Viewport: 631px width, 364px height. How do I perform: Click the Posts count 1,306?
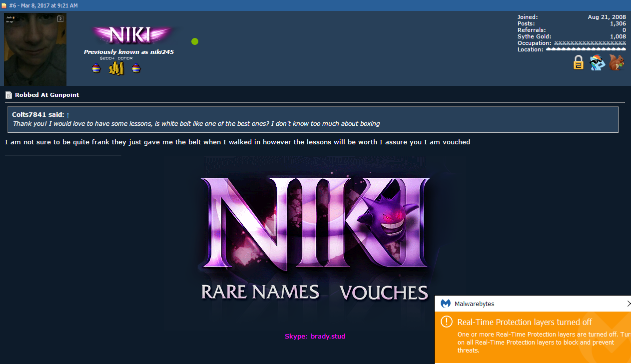tap(618, 23)
